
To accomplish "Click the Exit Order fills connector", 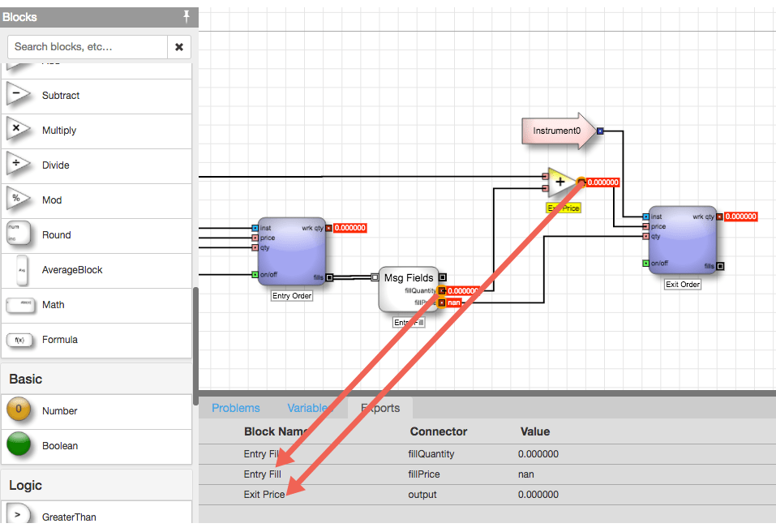I will point(721,266).
